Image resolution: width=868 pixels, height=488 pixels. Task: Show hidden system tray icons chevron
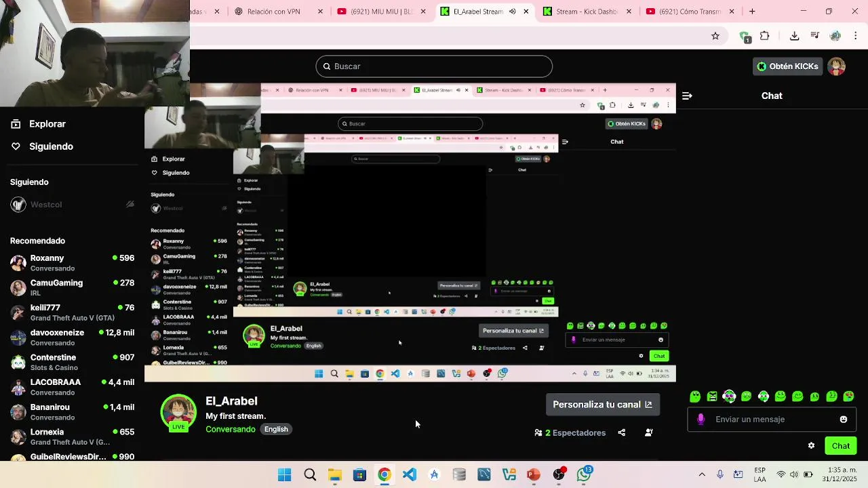[x=702, y=474]
